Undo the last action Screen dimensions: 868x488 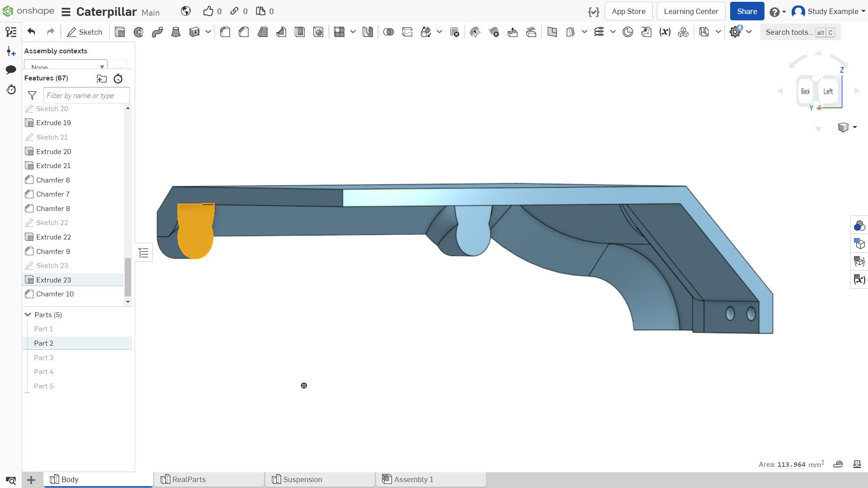pyautogui.click(x=31, y=32)
